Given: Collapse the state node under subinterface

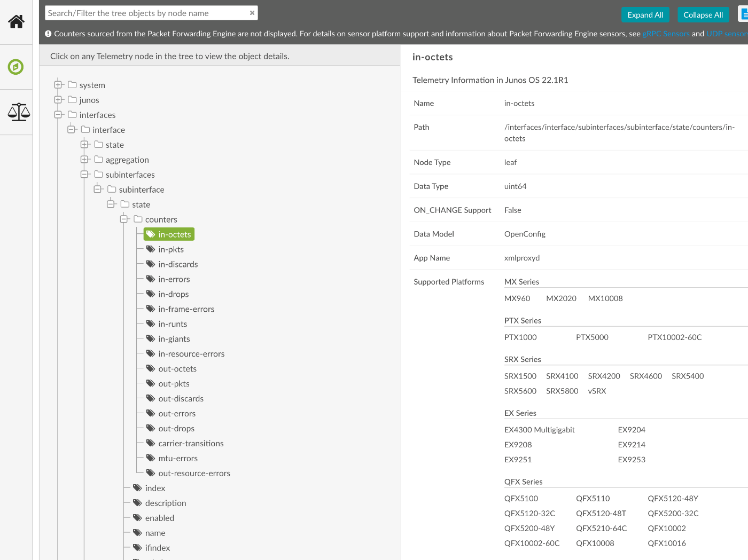Looking at the screenshot, I should point(111,204).
